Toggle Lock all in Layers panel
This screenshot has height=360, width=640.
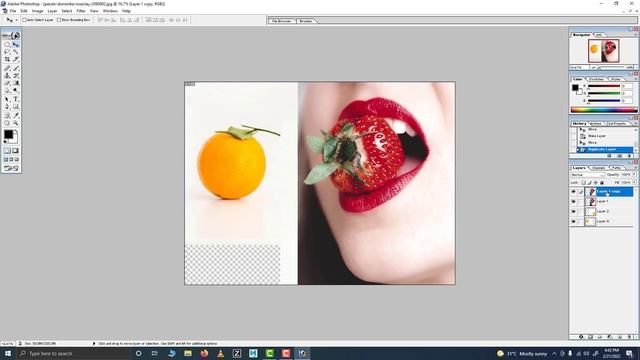point(602,182)
